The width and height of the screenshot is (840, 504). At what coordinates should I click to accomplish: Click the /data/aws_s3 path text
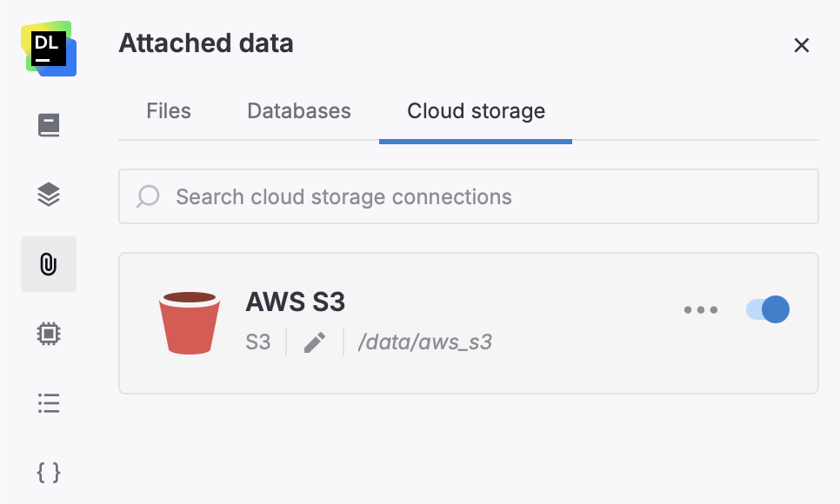click(425, 342)
